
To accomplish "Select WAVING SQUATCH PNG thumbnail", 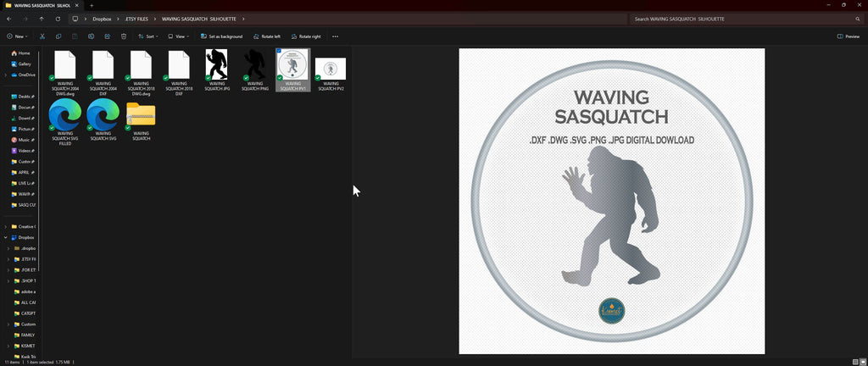I will [x=254, y=69].
